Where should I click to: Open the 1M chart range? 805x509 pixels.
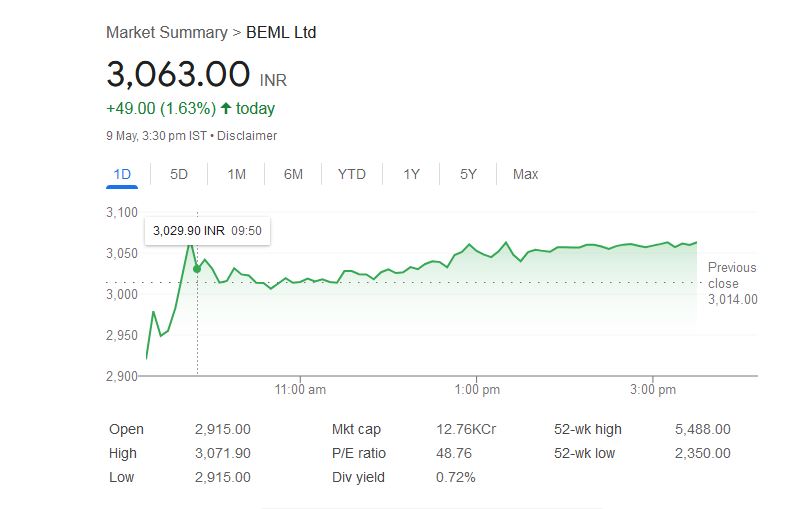tap(236, 174)
